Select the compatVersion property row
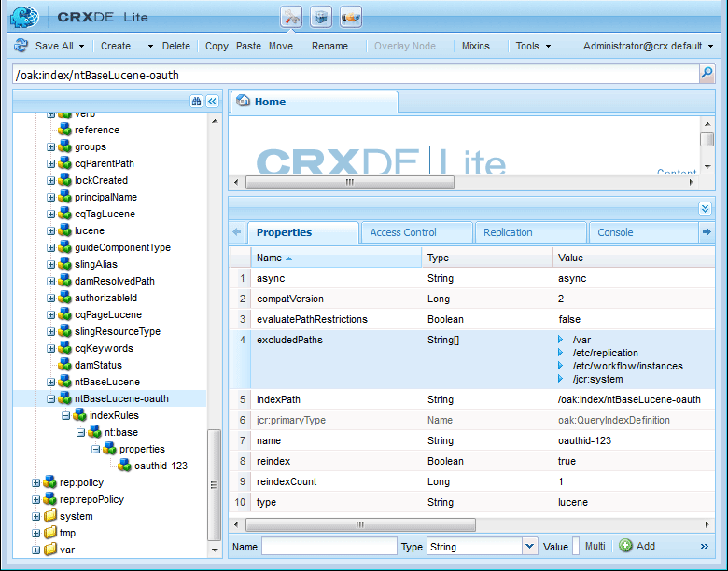Screen dimensions: 728x571 (471, 299)
